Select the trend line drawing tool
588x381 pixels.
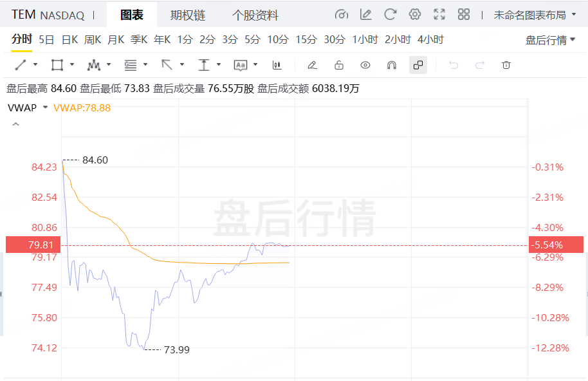pos(20,65)
